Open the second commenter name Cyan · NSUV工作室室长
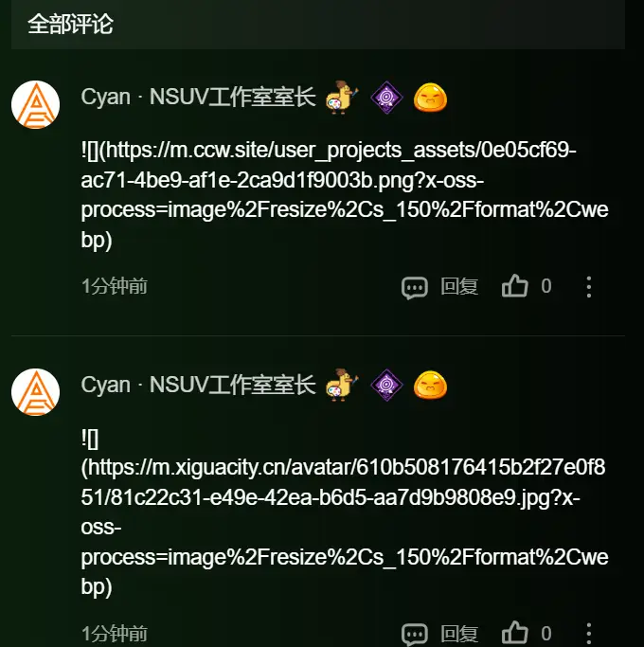The image size is (644, 647). coord(199,385)
